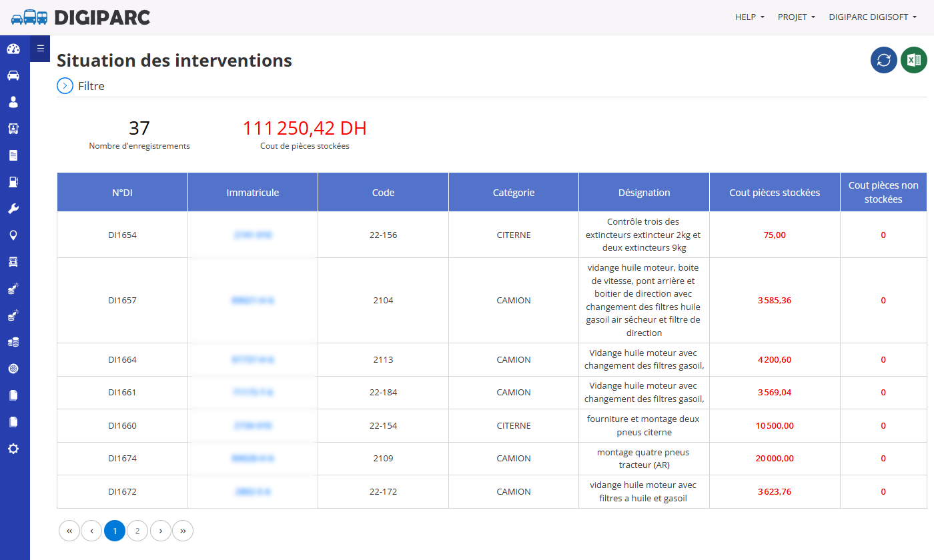Toggle the hamburger sidebar menu button
This screenshot has width=934, height=560.
40,48
